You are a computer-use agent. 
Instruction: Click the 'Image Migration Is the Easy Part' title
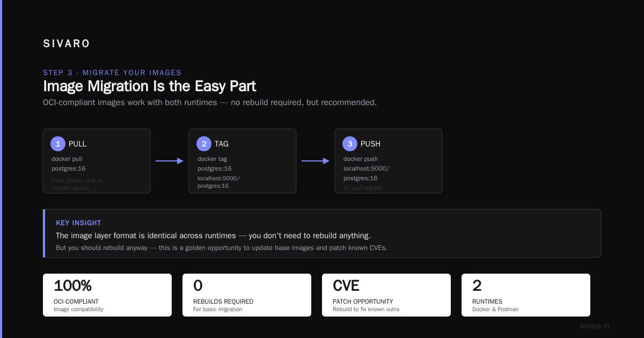pos(149,86)
